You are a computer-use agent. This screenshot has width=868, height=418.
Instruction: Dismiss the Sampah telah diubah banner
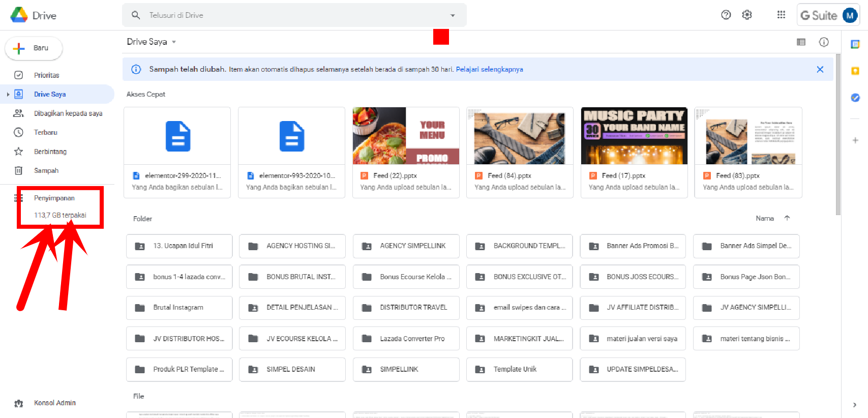point(820,69)
